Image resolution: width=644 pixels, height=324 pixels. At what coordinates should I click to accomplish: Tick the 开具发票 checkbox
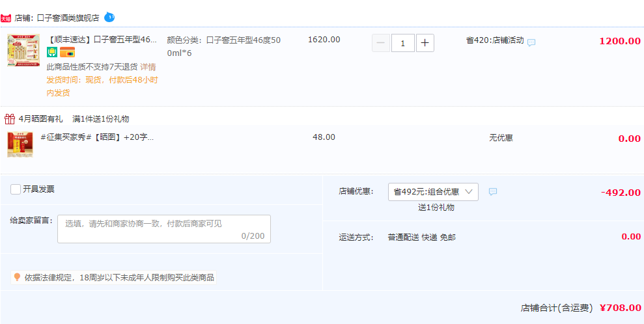click(16, 189)
